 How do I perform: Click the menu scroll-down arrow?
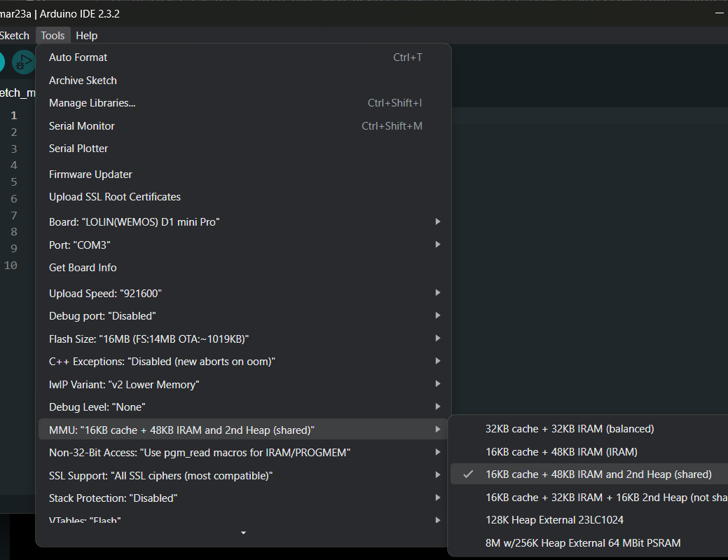click(x=243, y=533)
